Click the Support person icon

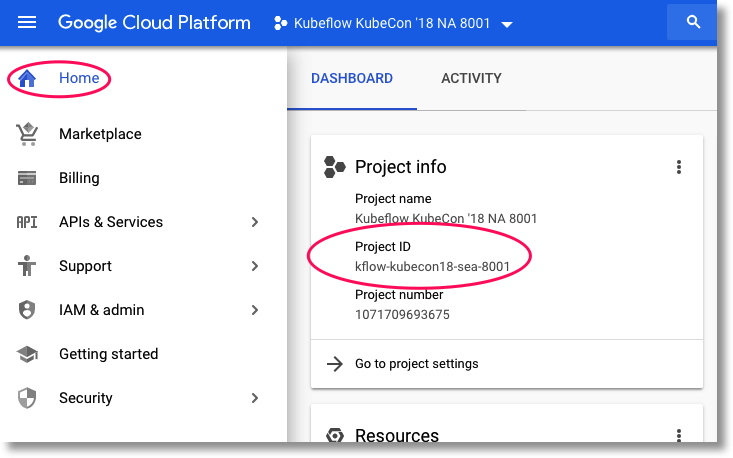coord(27,266)
